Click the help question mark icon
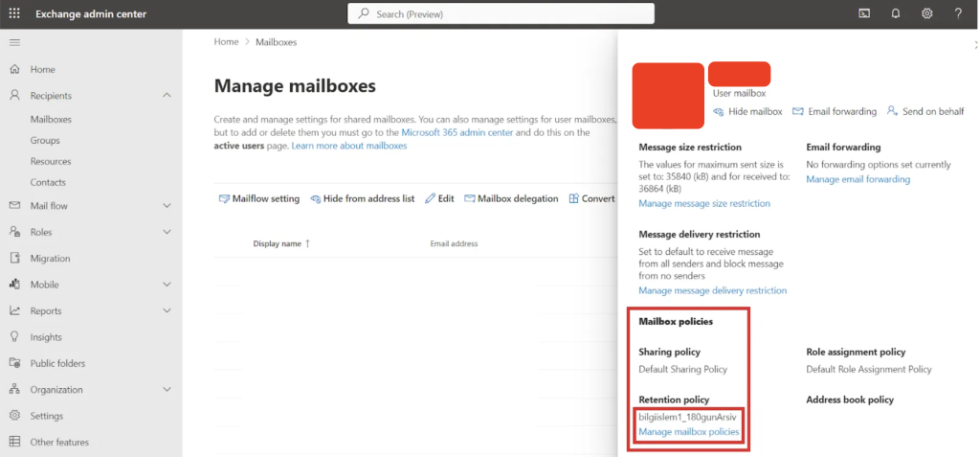Screen dimensions: 980x457 pos(958,13)
